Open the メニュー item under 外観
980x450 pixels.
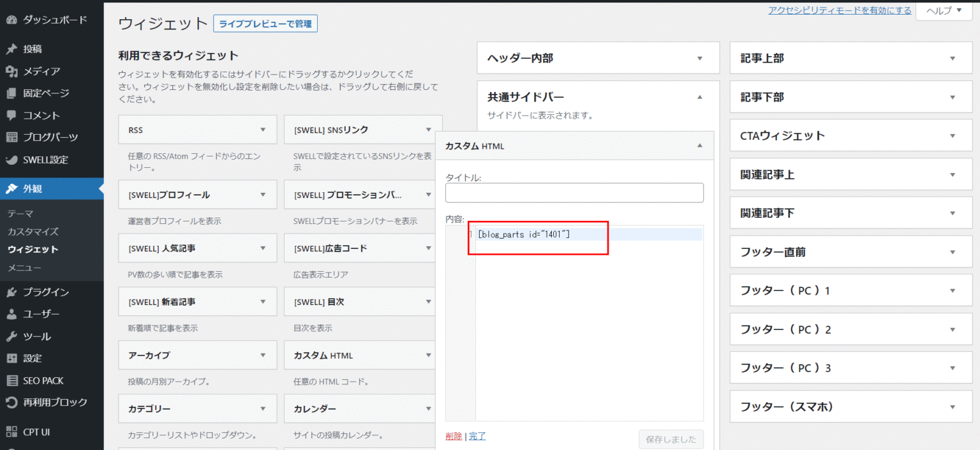point(24,268)
